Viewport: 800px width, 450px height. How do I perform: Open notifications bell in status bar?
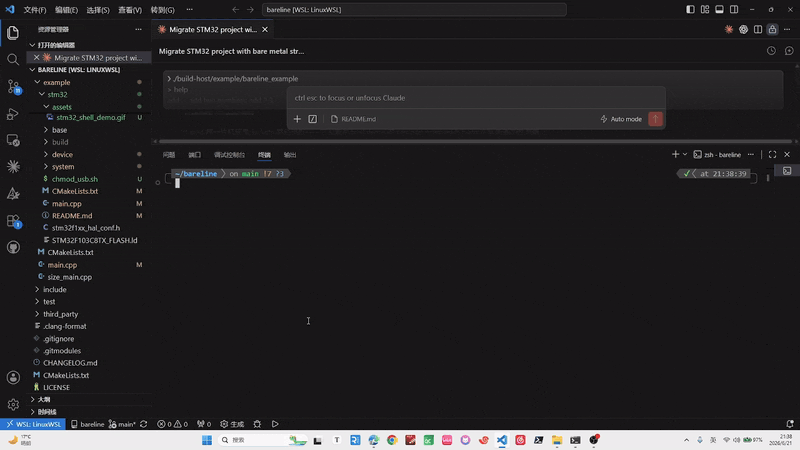pyautogui.click(x=790, y=424)
